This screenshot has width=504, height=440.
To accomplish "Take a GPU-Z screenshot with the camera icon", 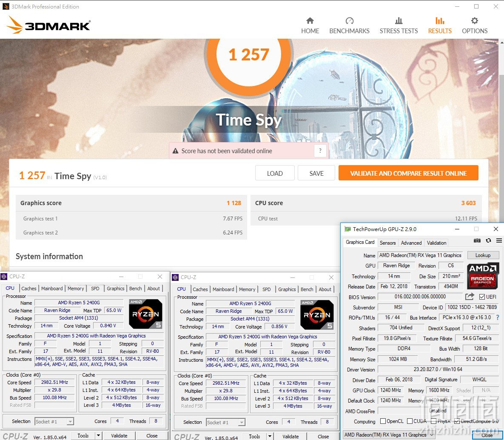I will 477,240.
